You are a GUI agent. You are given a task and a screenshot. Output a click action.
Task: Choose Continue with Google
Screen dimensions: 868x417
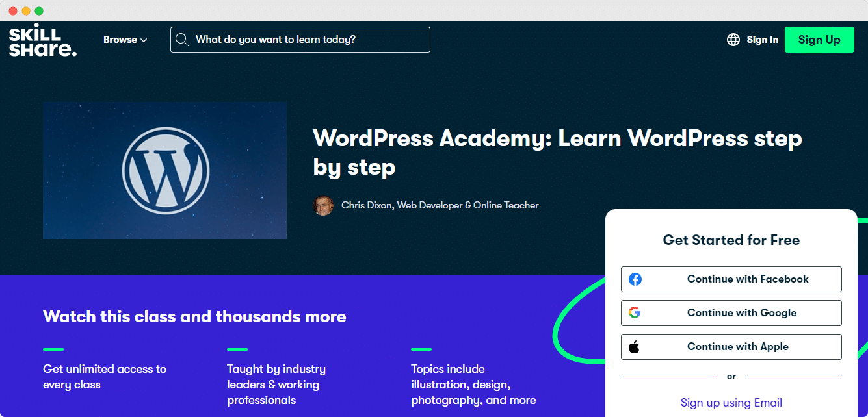click(731, 313)
